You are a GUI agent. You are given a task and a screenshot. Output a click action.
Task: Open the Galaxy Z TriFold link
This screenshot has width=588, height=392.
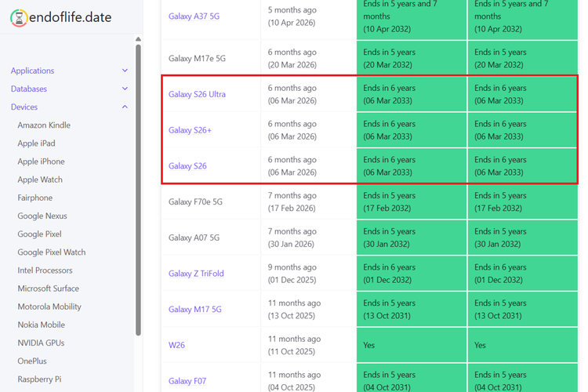point(196,274)
